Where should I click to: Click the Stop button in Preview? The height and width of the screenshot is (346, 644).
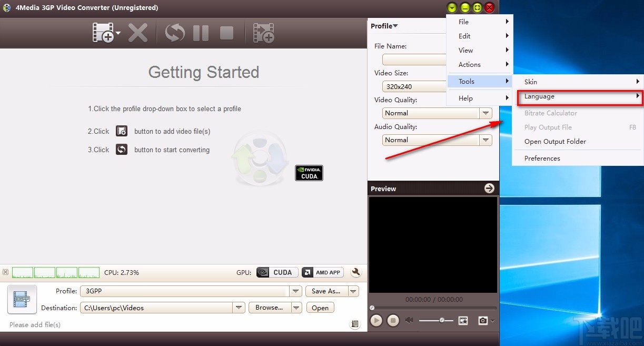393,320
